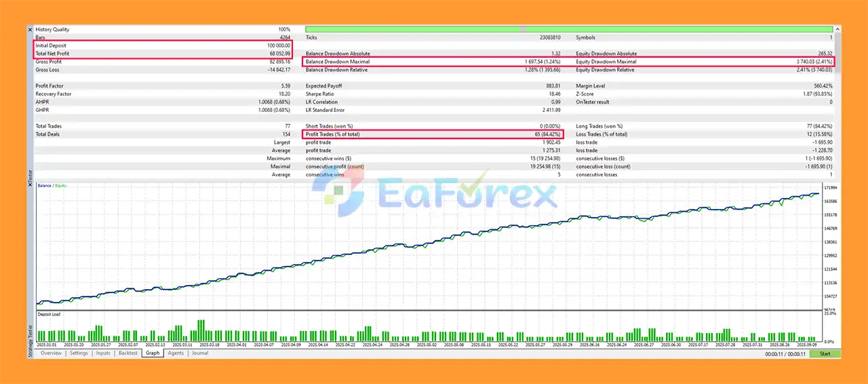The image size is (868, 384).
Task: Go to the Backtest tab
Action: click(127, 353)
